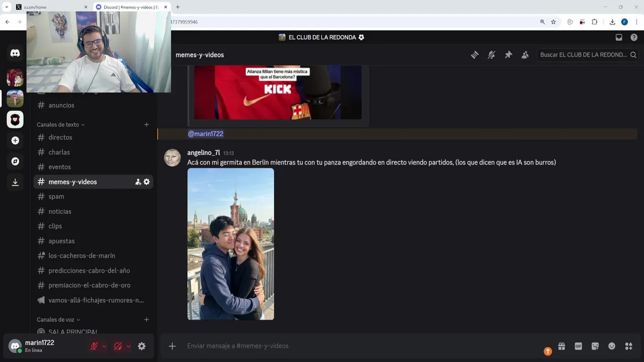This screenshot has width=644, height=362.
Task: Bookmark this page with the star icon
Action: pyautogui.click(x=553, y=22)
